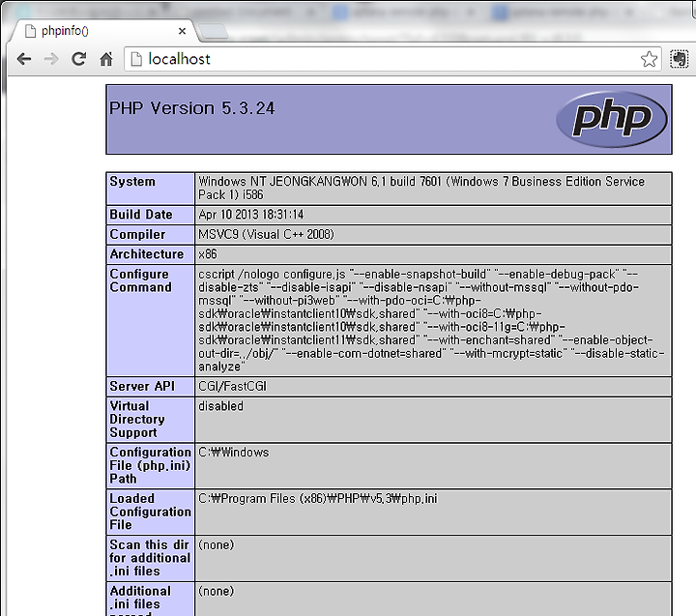Click the CGI/FastCGI value
The height and width of the screenshot is (616, 696).
point(233,387)
